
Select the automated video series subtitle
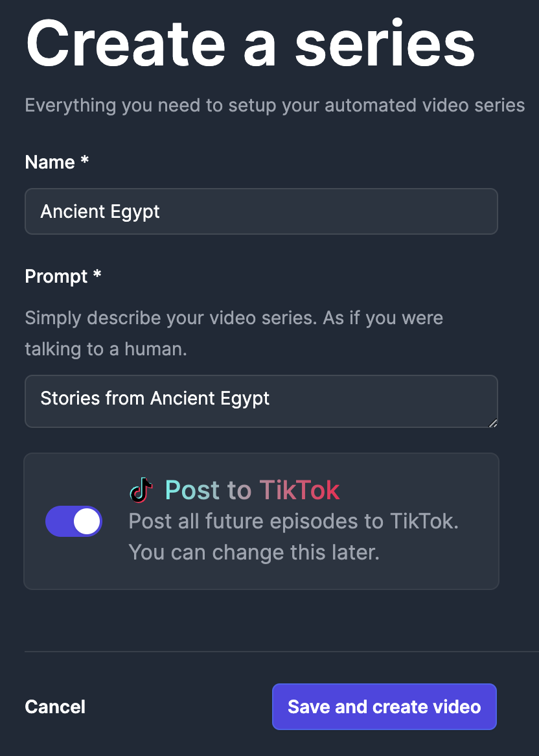[275, 105]
